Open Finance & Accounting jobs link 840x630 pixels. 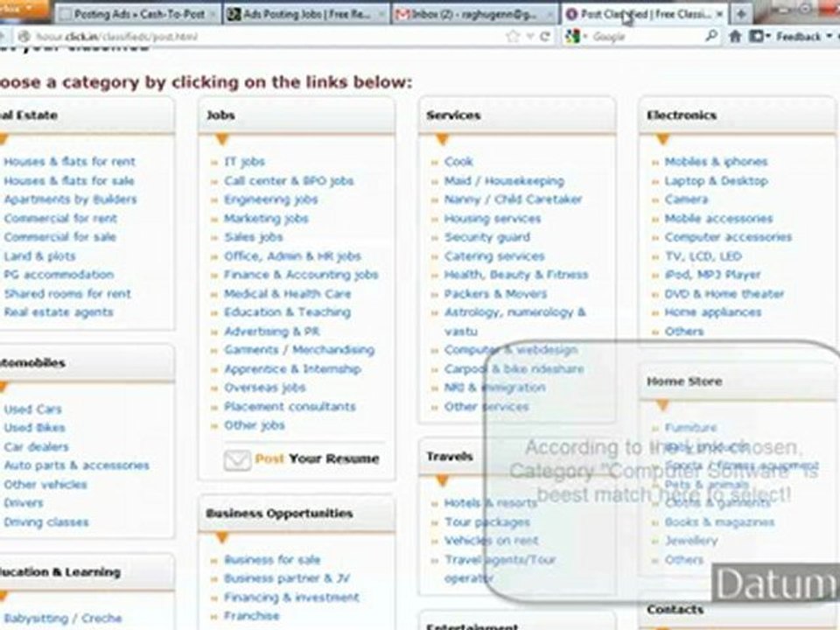(x=301, y=275)
